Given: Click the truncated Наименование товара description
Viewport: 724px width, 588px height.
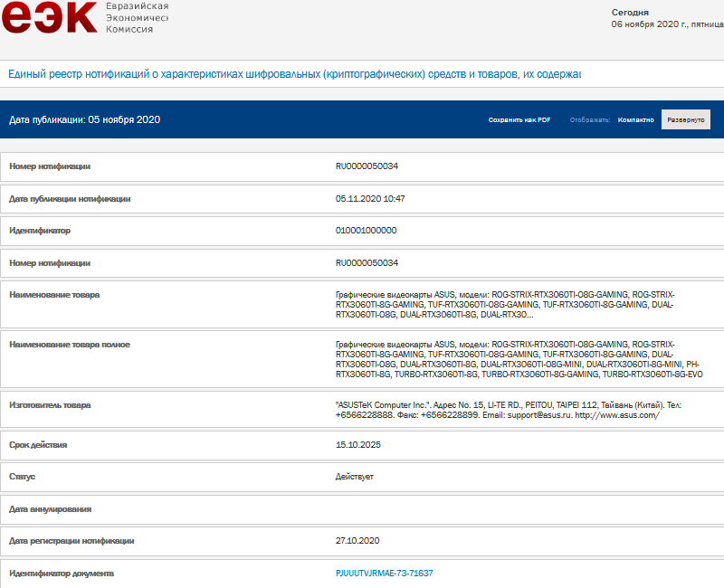Looking at the screenshot, I should click(504, 305).
